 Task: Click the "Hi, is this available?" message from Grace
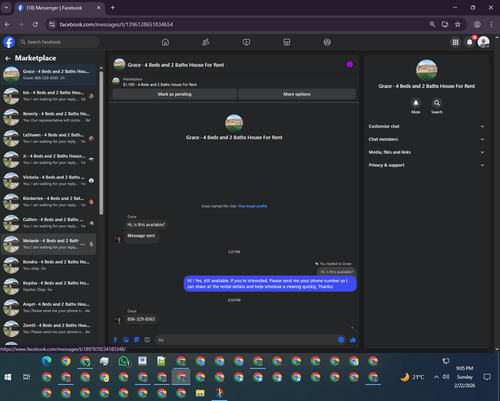(x=146, y=225)
